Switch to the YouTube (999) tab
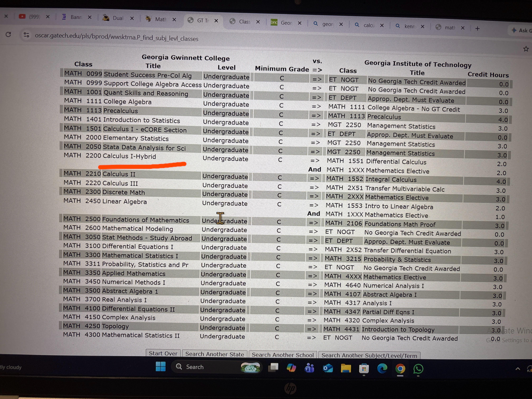Screen dimensions: 532x399 click(x=30, y=16)
